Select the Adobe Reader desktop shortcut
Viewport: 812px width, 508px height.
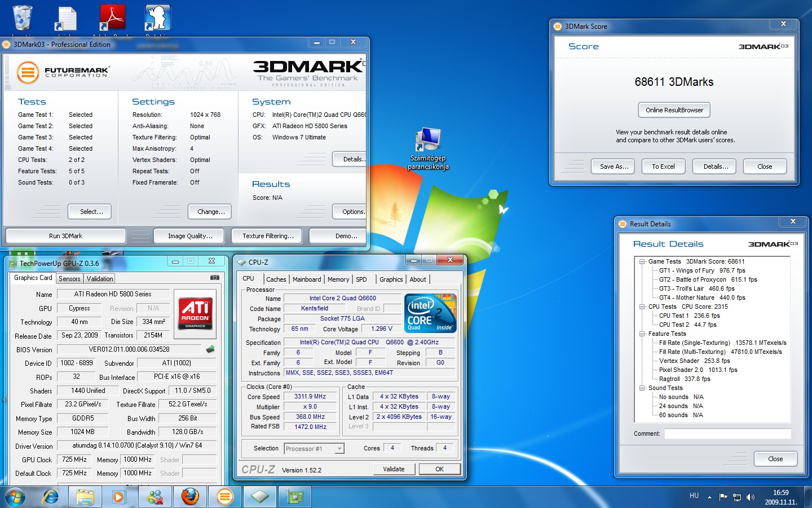(112, 18)
